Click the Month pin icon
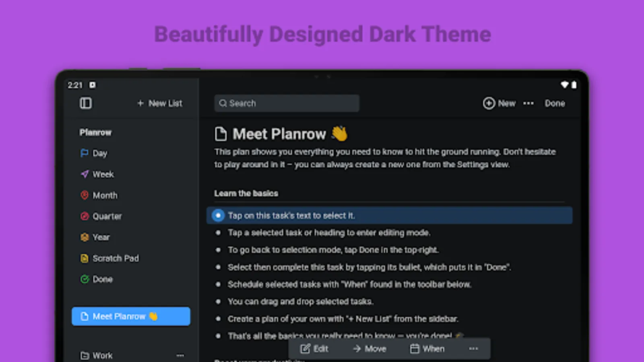This screenshot has height=362, width=644. click(85, 195)
